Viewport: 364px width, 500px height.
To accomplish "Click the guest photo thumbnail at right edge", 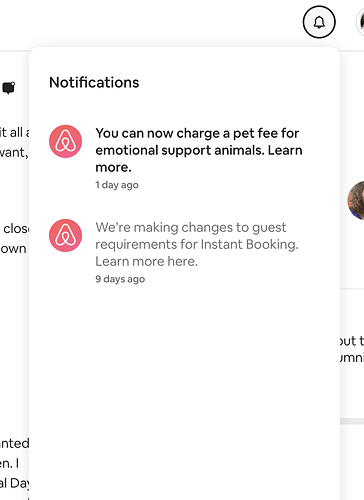I will pyautogui.click(x=356, y=200).
